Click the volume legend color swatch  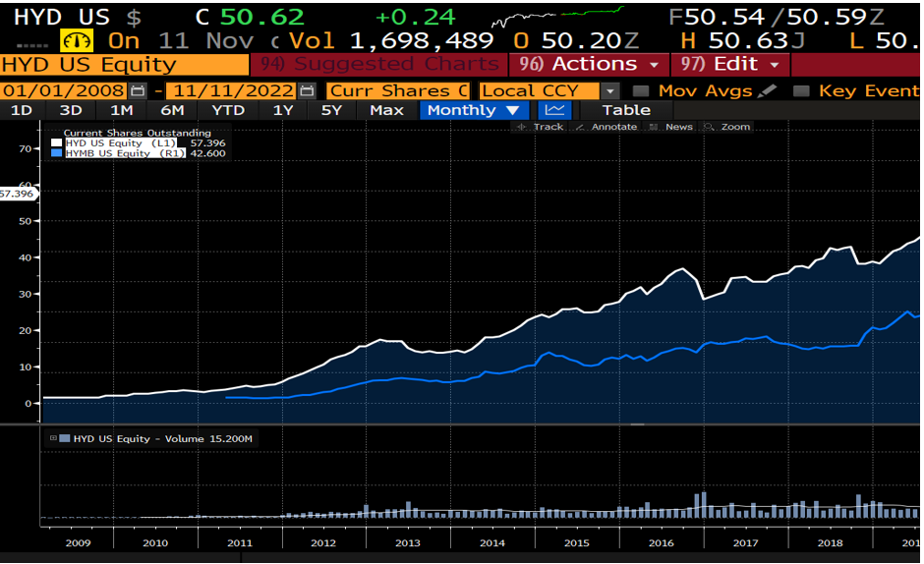[65, 438]
